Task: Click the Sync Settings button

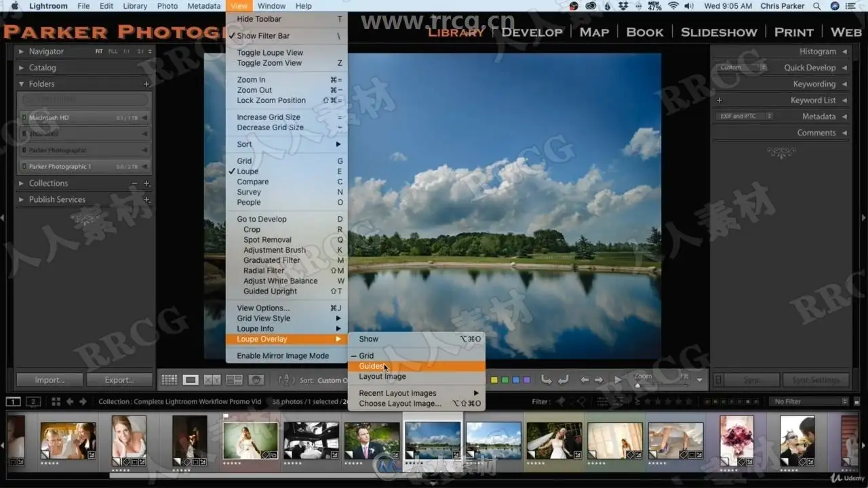Action: [815, 380]
